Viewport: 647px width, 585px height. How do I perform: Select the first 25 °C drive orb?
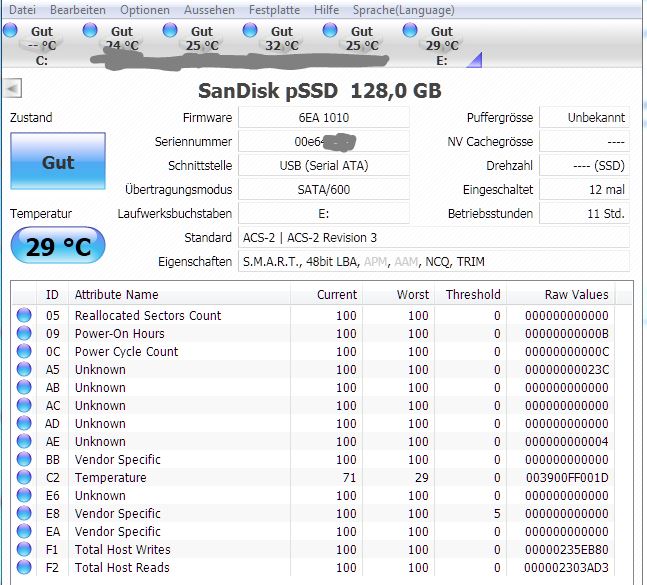point(170,30)
